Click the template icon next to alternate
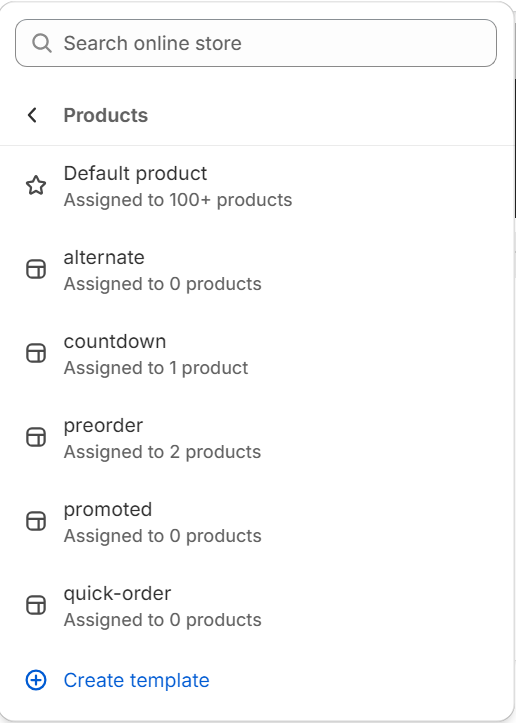 point(36,269)
